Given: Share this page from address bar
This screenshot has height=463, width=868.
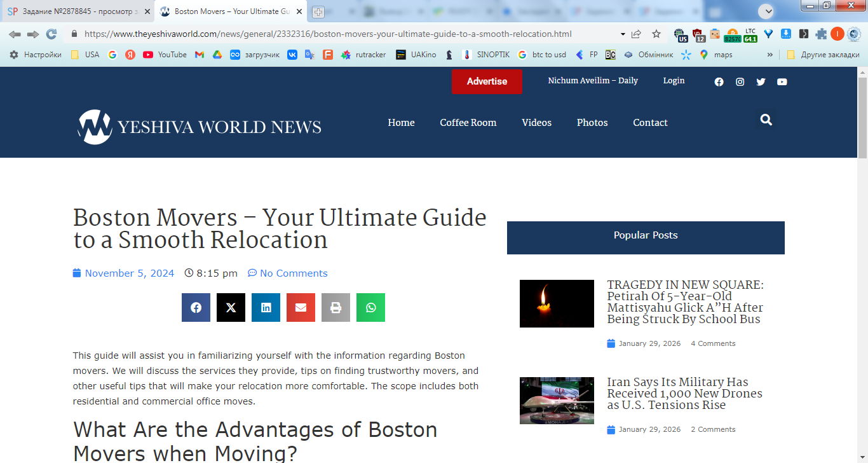Looking at the screenshot, I should [636, 34].
